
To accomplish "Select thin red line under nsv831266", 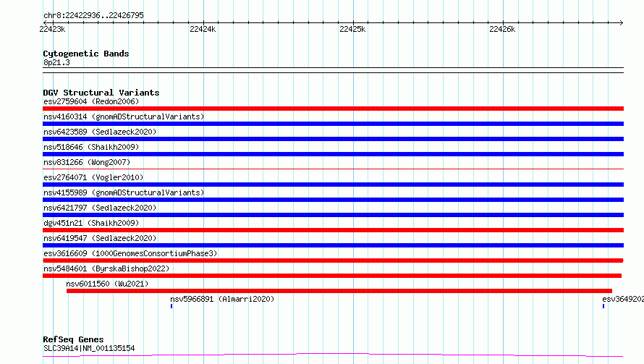I will 333,169.
